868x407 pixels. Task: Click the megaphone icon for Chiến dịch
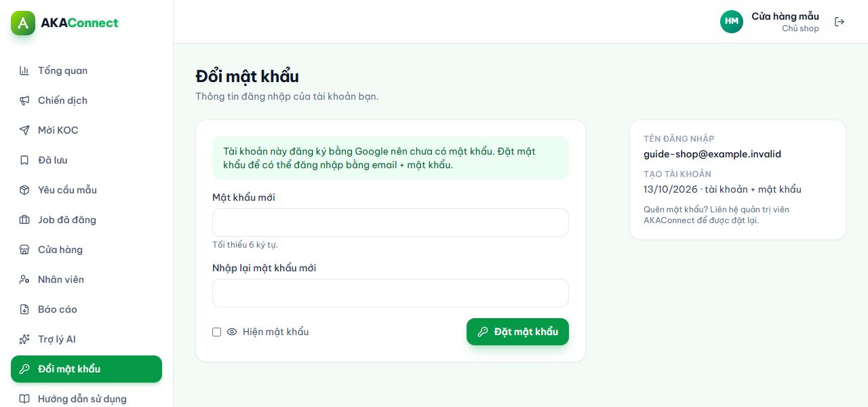tap(24, 100)
